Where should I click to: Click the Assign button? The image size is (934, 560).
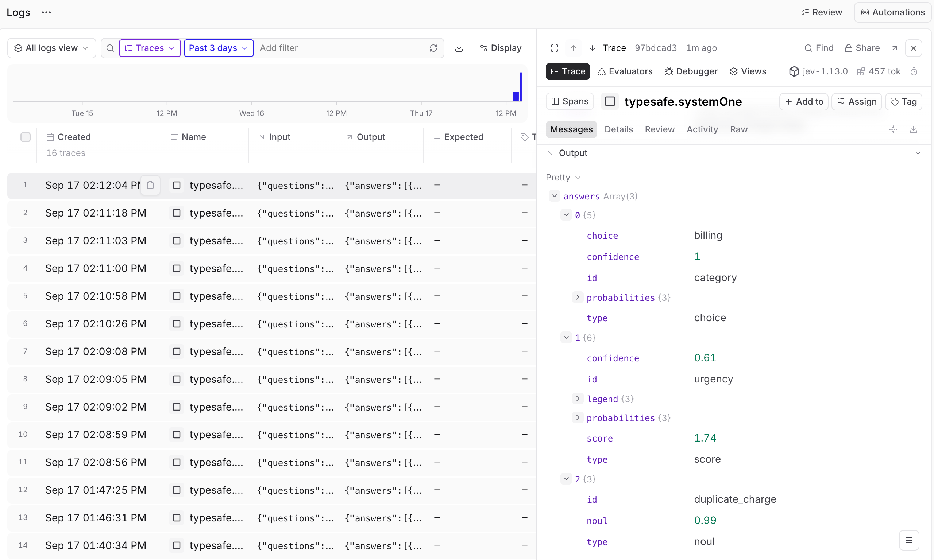[x=857, y=101]
